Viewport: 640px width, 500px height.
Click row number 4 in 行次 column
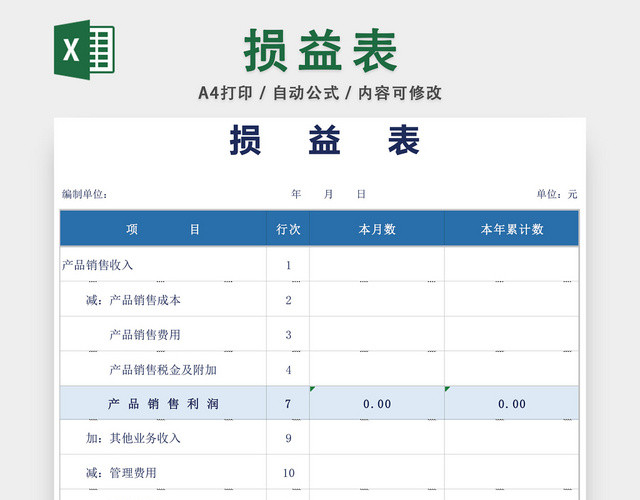pyautogui.click(x=288, y=369)
